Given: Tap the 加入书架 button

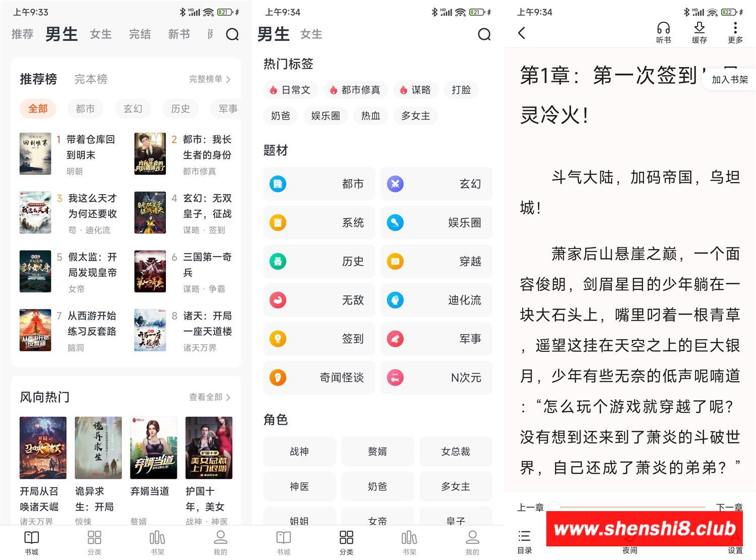Looking at the screenshot, I should (x=729, y=80).
